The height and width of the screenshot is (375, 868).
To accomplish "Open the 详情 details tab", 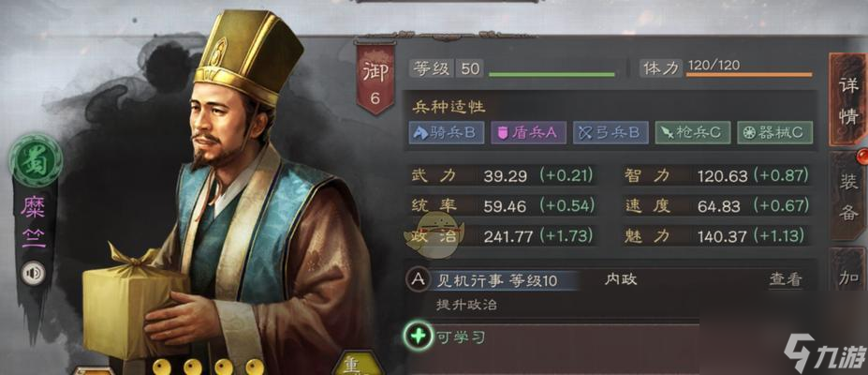I will point(847,101).
